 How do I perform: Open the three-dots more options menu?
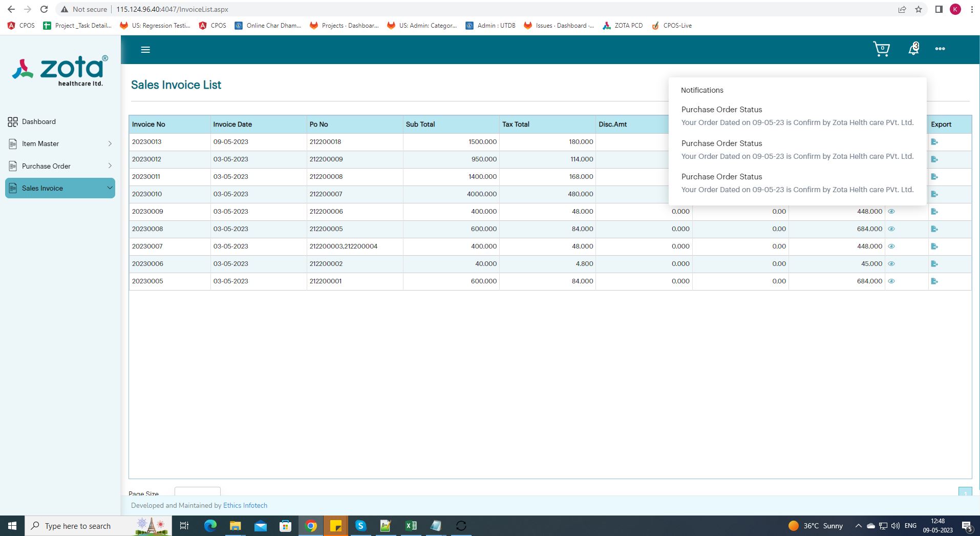point(940,49)
